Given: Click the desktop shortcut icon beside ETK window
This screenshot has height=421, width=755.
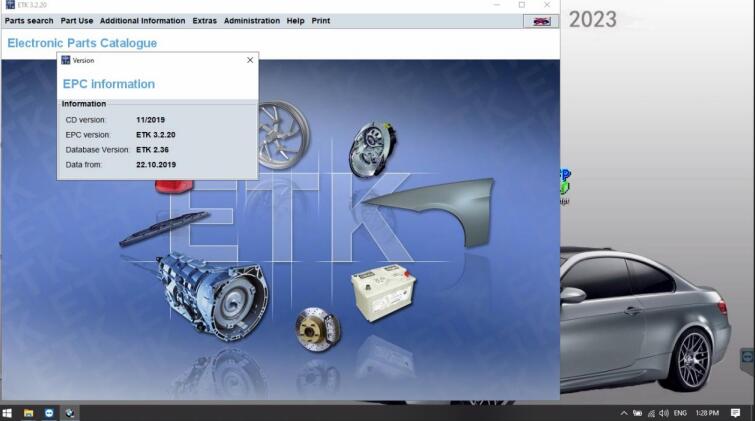Looking at the screenshot, I should [565, 187].
